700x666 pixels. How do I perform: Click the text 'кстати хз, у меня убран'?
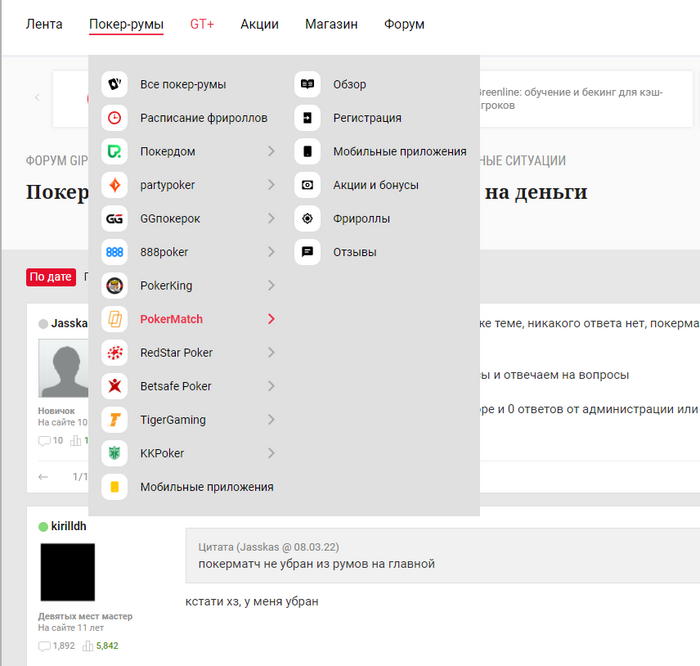[x=252, y=602]
